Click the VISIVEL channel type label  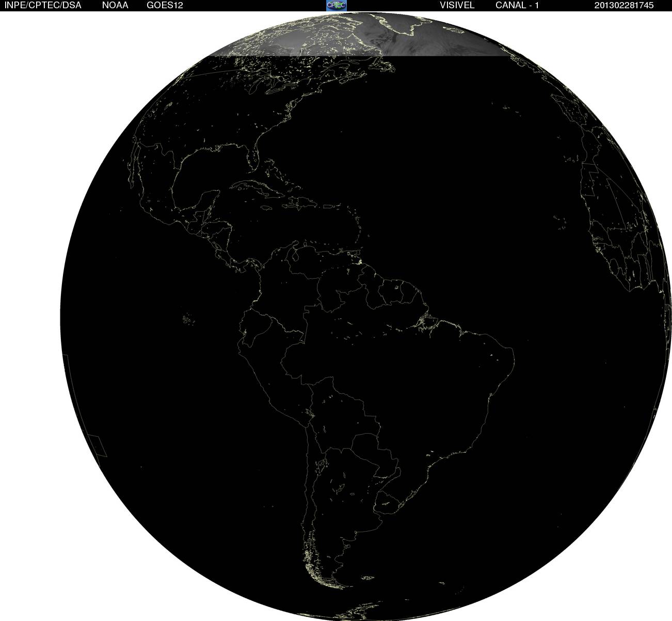(x=457, y=5)
